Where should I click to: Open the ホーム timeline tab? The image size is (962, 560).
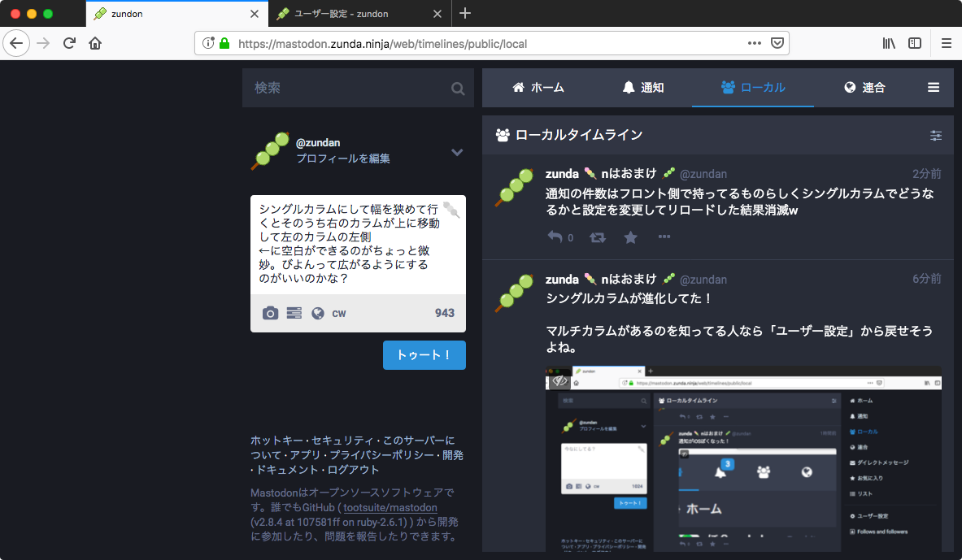538,88
